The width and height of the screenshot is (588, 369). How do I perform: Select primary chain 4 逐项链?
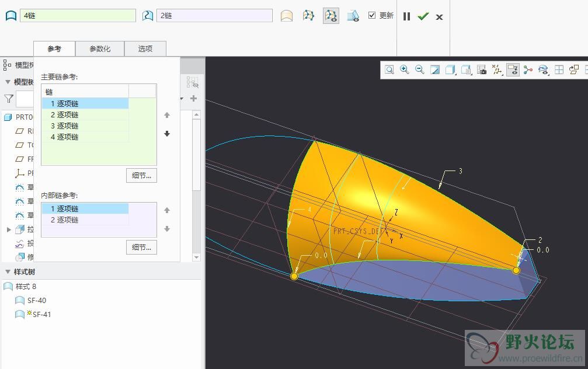[x=85, y=137]
